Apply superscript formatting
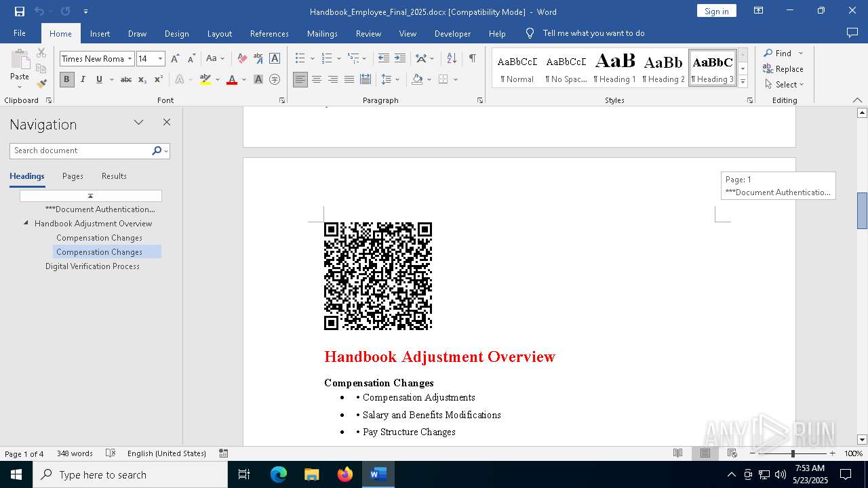Viewport: 868px width, 488px height. (159, 79)
